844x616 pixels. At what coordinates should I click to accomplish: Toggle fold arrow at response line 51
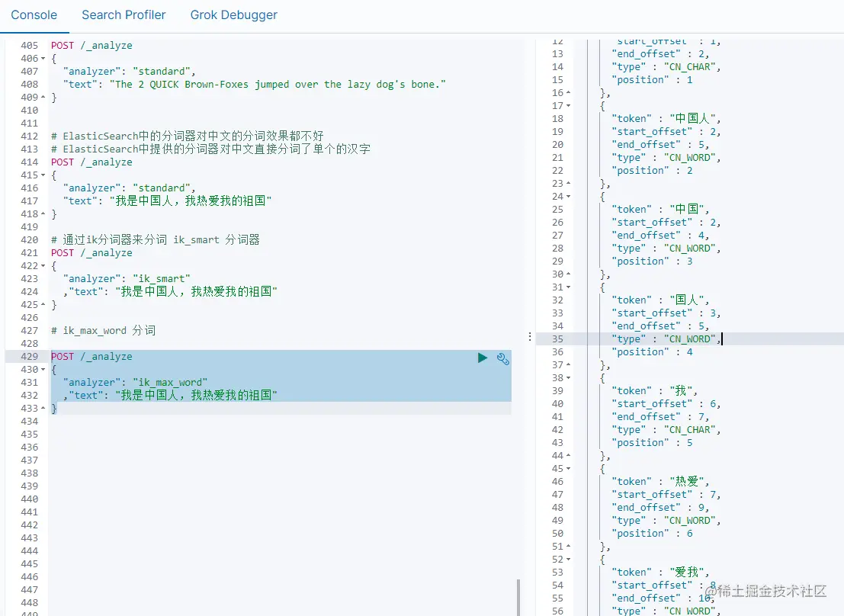[569, 546]
